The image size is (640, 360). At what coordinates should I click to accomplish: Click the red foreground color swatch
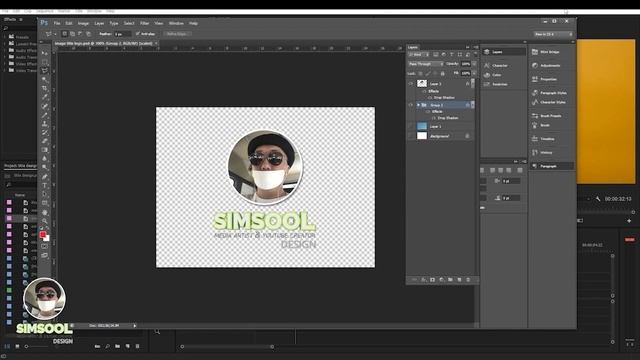42,234
